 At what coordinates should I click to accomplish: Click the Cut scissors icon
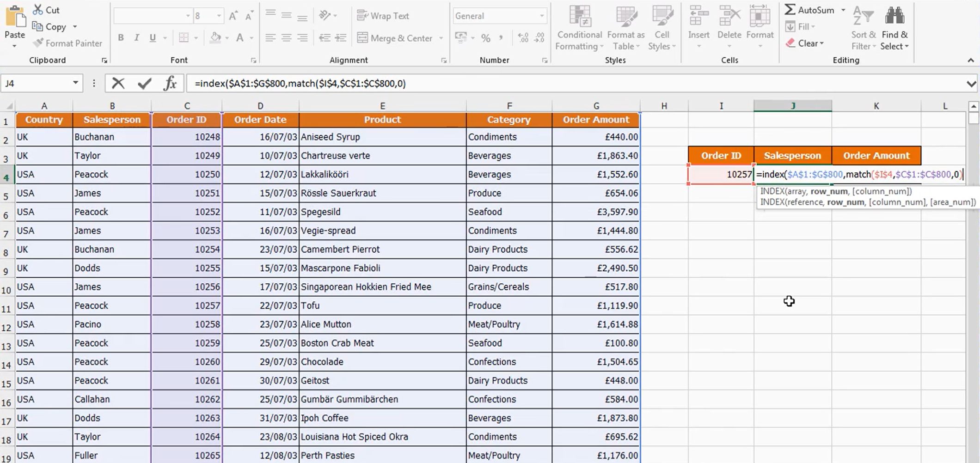tap(38, 10)
